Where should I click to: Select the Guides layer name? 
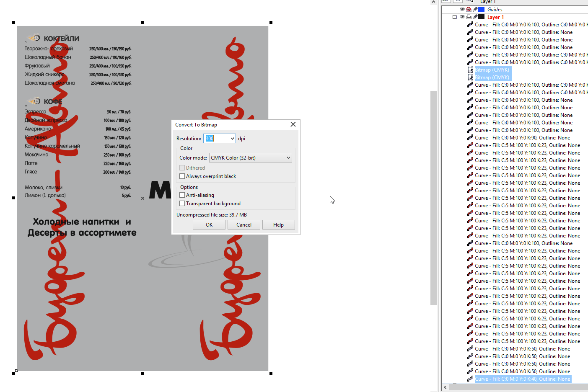point(495,9)
